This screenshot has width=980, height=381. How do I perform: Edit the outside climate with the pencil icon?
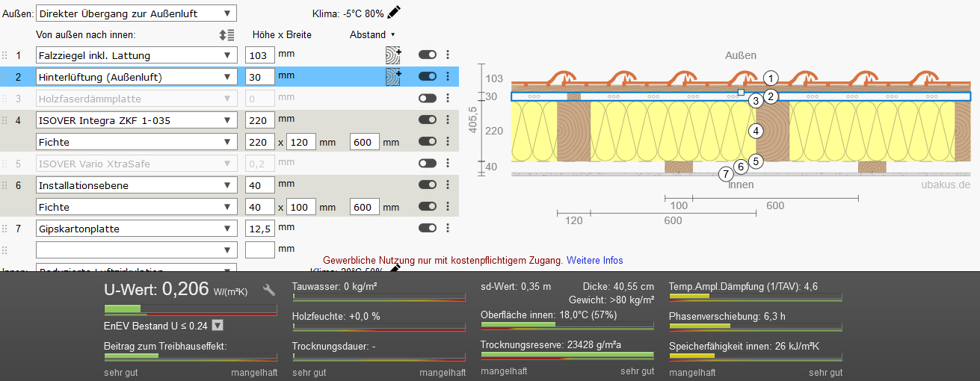[394, 12]
